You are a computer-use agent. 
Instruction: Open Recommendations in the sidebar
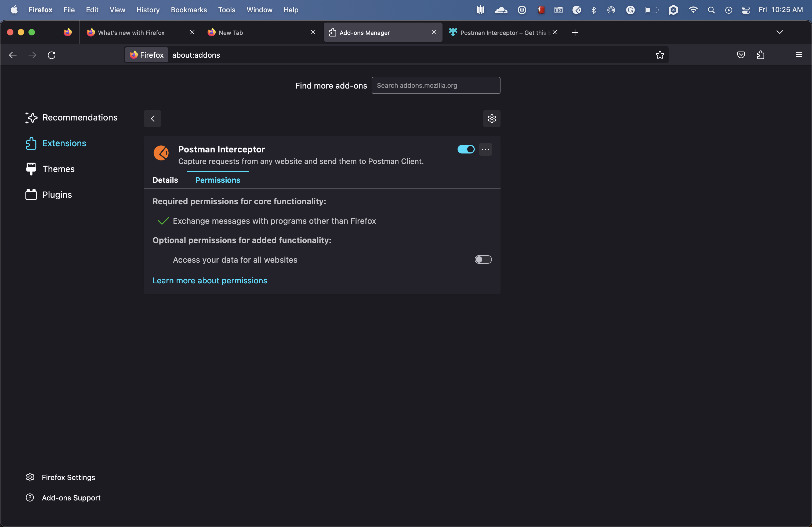pyautogui.click(x=79, y=117)
